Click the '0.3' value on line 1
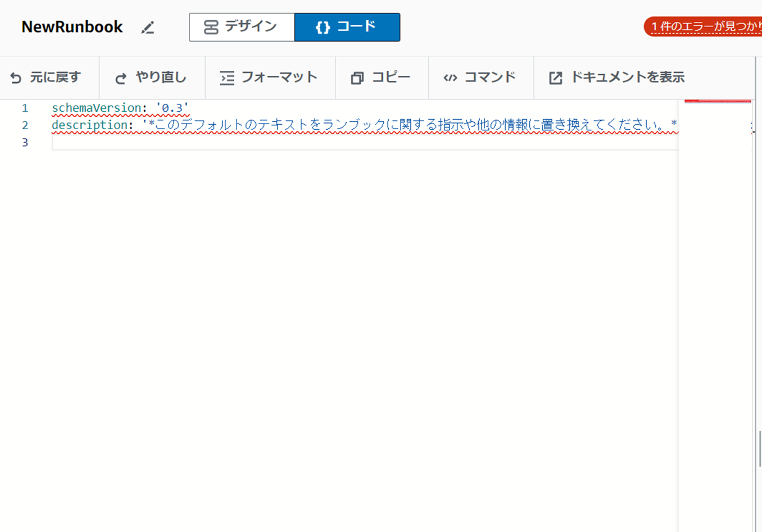 coord(173,108)
